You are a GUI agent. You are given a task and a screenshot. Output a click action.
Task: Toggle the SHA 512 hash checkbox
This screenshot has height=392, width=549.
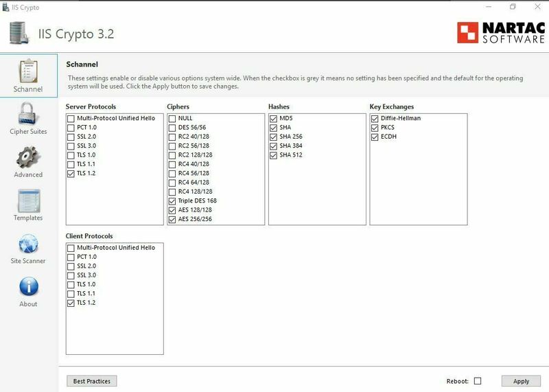(273, 155)
